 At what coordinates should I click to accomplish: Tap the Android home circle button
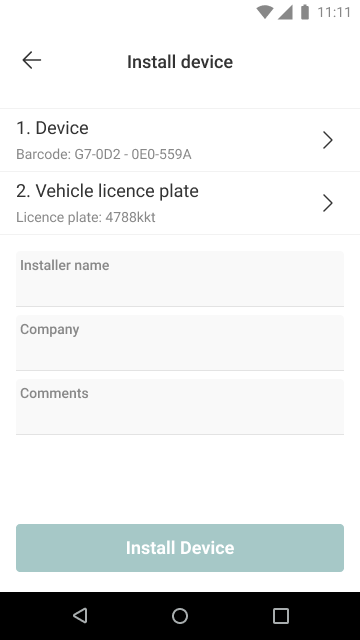[180, 616]
